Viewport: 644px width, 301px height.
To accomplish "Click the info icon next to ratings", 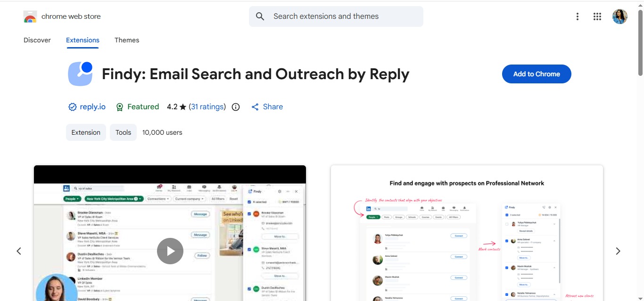I will point(235,107).
